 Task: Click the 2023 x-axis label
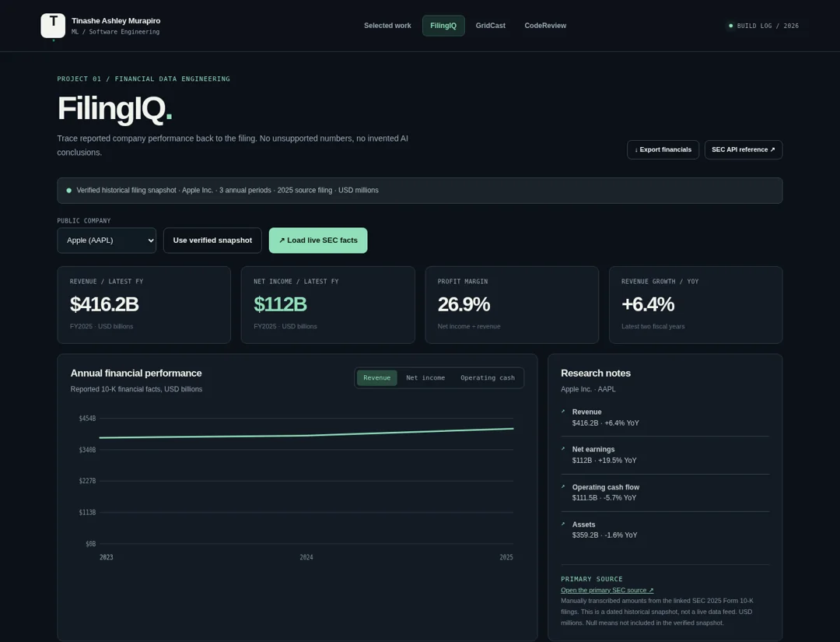106,557
